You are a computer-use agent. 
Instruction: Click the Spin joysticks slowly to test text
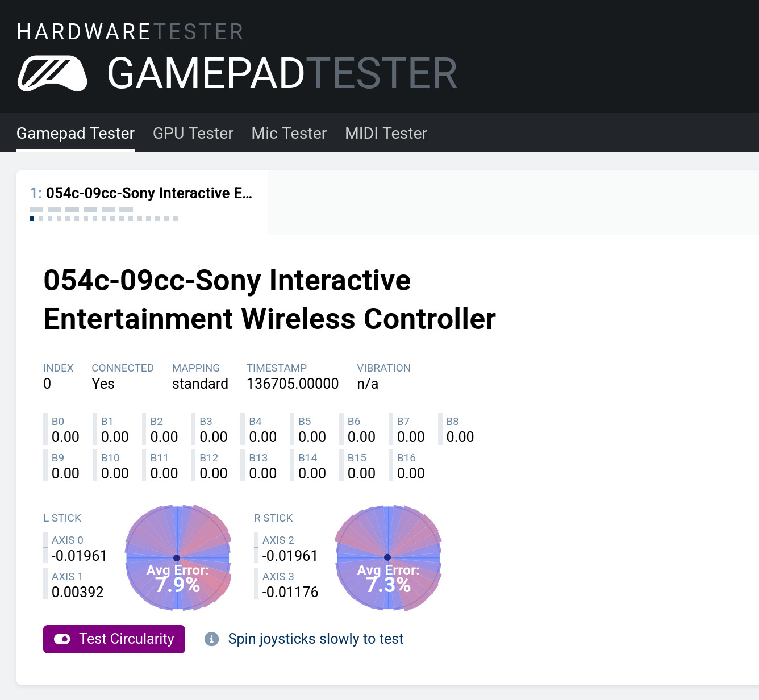(x=315, y=639)
